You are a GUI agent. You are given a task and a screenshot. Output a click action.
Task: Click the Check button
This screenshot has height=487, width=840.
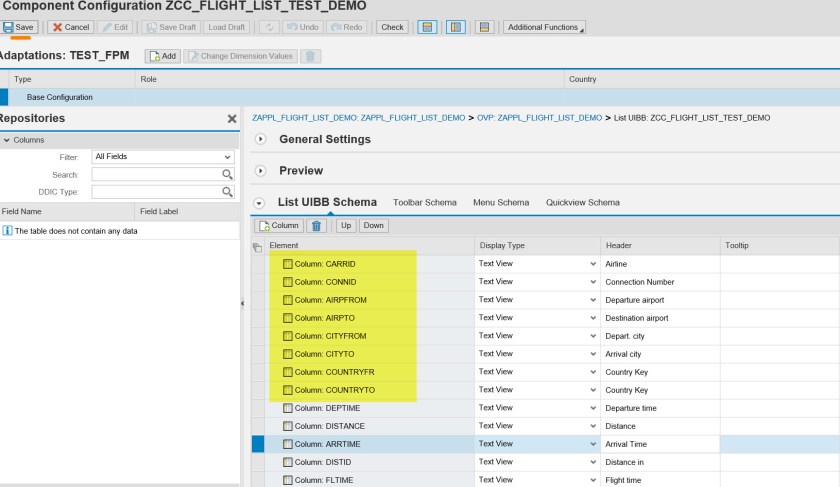point(392,27)
